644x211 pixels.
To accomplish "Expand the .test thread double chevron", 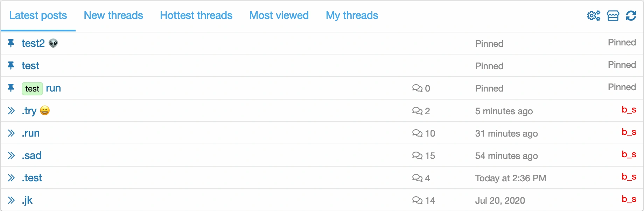I will (x=11, y=178).
